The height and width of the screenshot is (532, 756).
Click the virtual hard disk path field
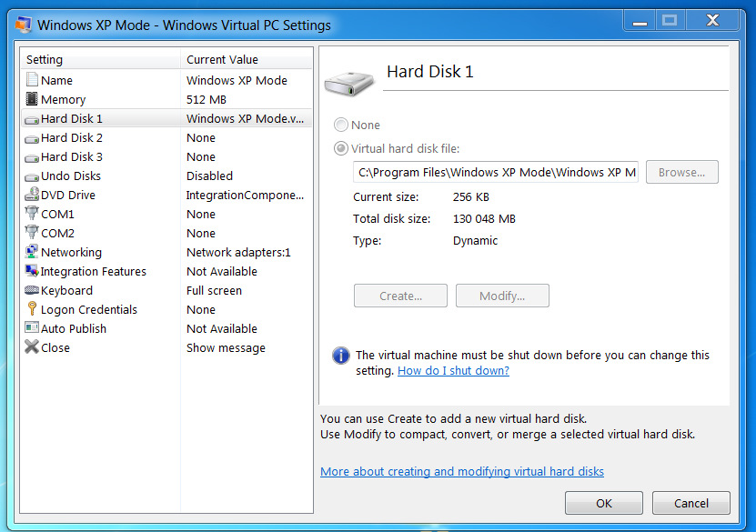tap(496, 172)
